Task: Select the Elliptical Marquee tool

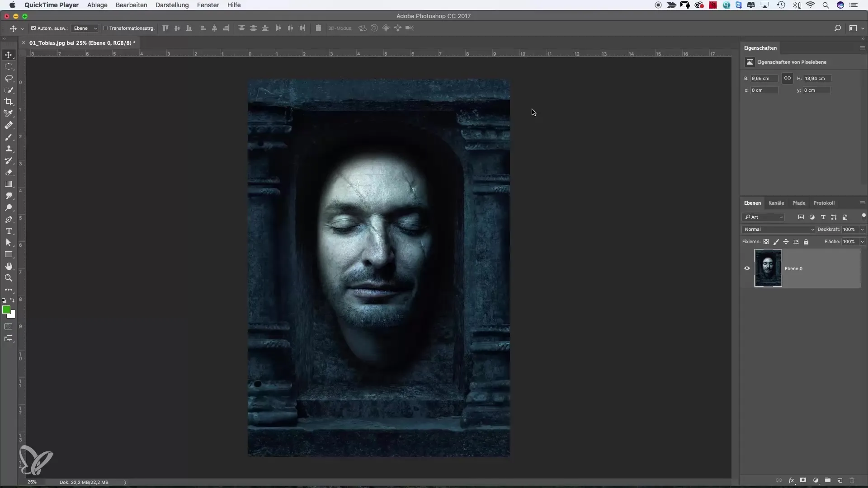Action: (9, 66)
